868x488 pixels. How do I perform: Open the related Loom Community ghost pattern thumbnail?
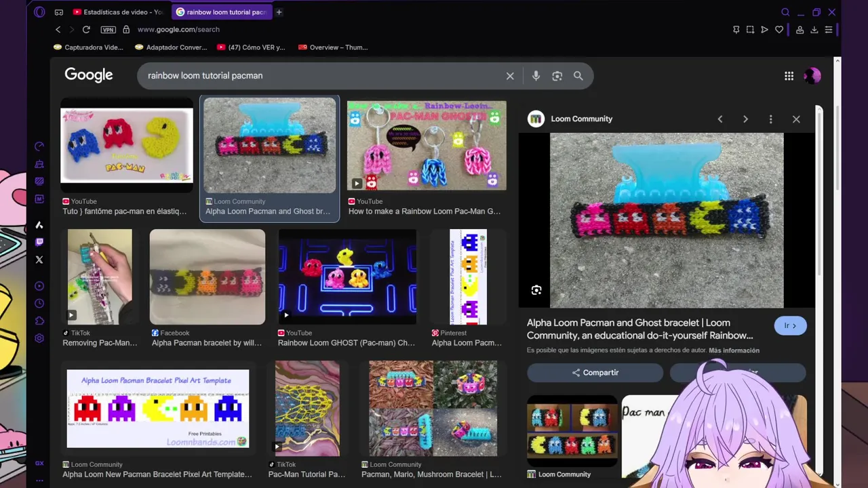coord(572,431)
